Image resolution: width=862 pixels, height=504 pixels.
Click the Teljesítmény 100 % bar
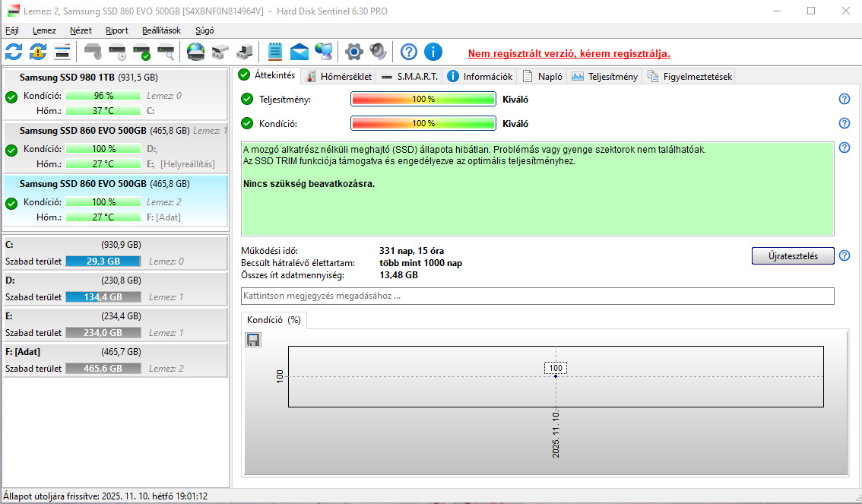click(423, 99)
